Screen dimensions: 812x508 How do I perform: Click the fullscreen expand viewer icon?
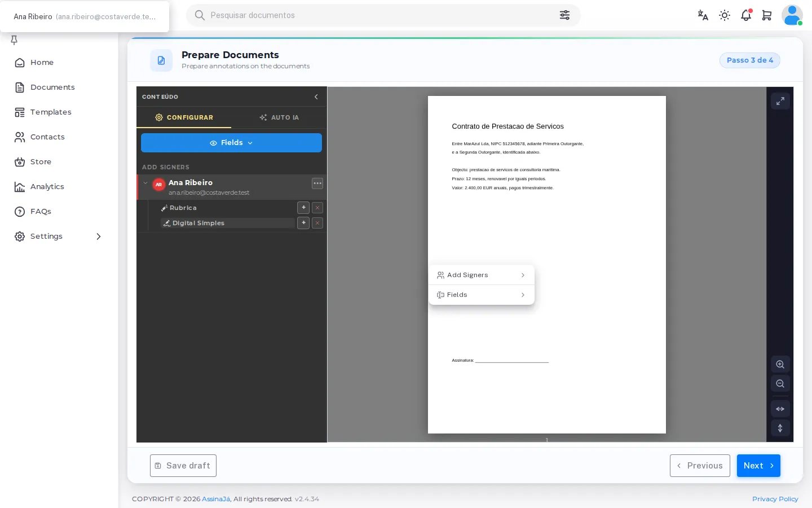pos(780,101)
